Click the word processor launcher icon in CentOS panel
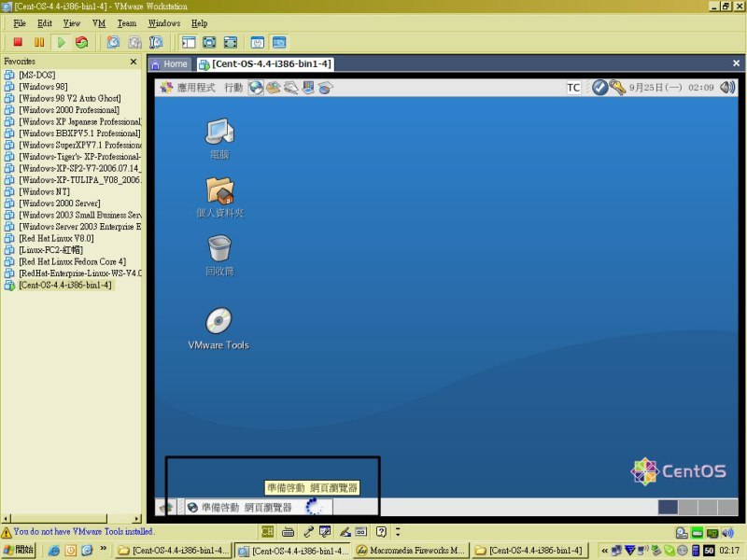747x560 pixels. [291, 88]
